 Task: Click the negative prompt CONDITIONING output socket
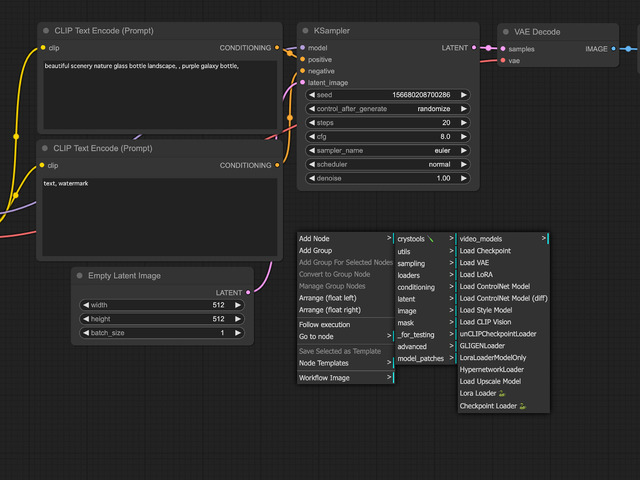pyautogui.click(x=277, y=165)
